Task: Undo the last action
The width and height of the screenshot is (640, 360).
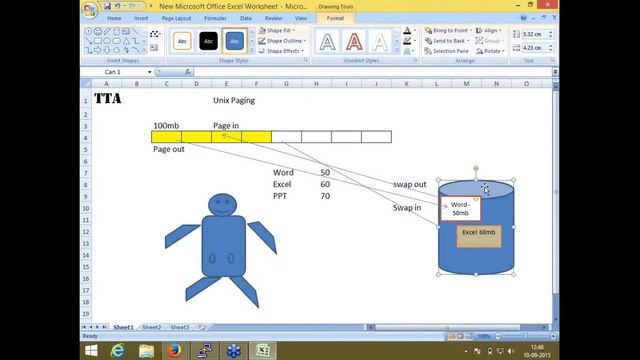Action: pyautogui.click(x=118, y=6)
